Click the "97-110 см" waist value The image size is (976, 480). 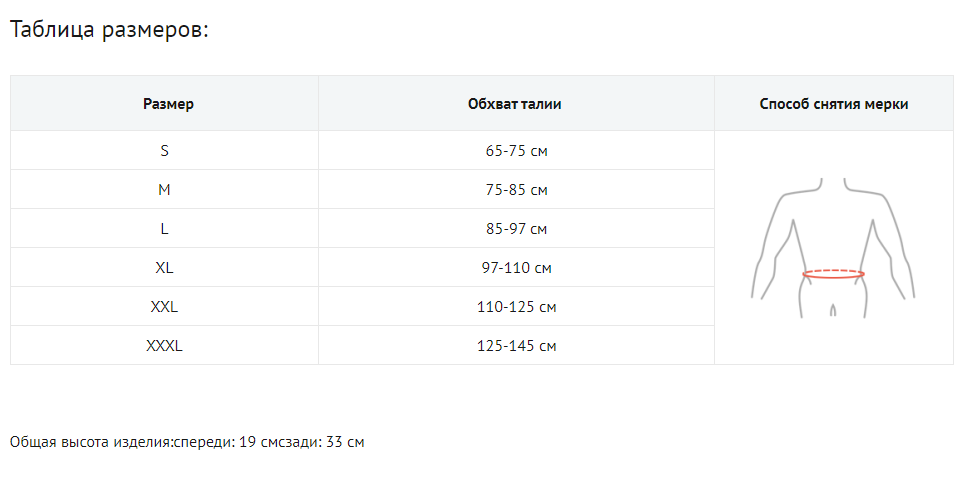click(516, 268)
